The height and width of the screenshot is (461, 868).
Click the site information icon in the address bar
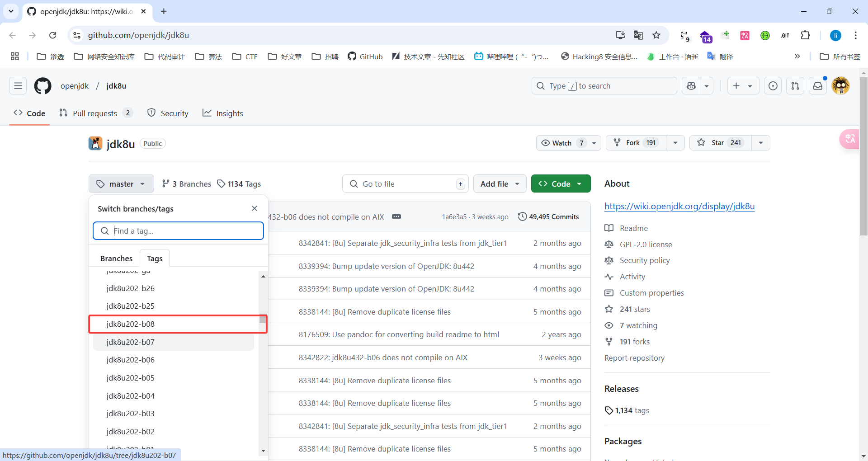pos(77,35)
